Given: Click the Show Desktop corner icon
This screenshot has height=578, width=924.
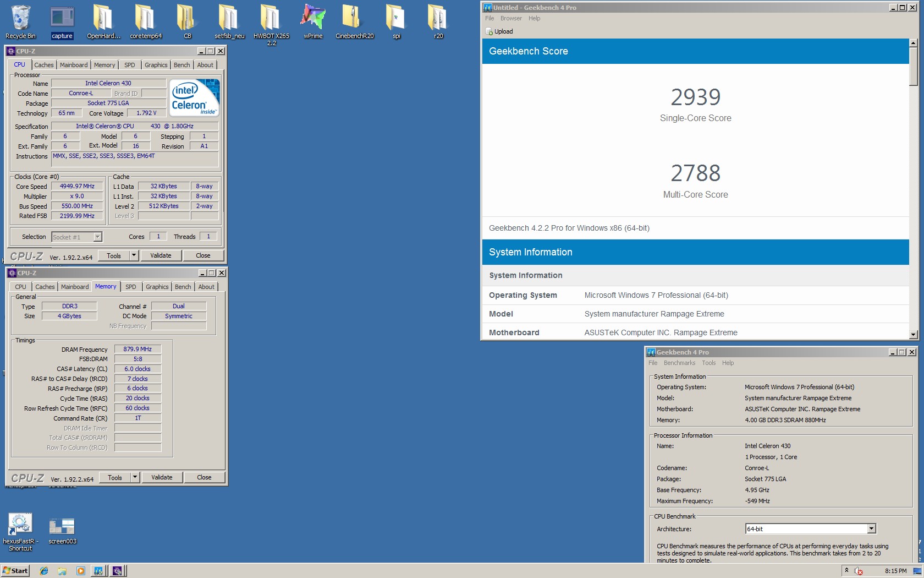Looking at the screenshot, I should (917, 571).
